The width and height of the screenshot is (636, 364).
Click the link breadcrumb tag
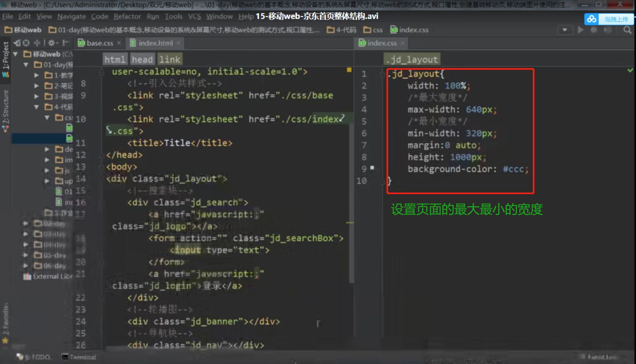(x=170, y=60)
